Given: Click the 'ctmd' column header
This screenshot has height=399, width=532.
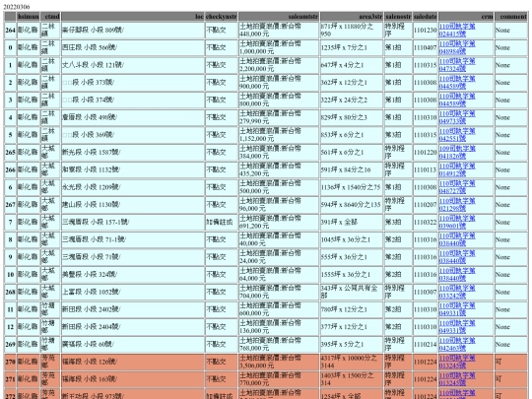Looking at the screenshot, I should pyautogui.click(x=50, y=17).
